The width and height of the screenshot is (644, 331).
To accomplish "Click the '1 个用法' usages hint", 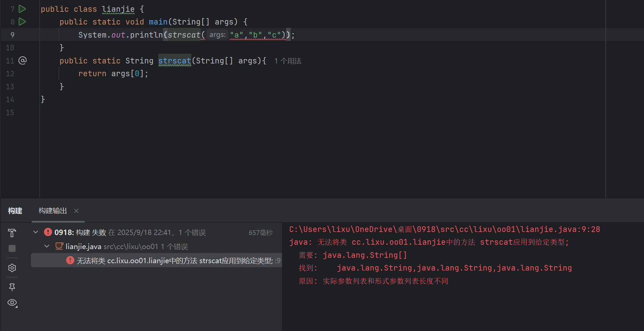I will pos(288,61).
